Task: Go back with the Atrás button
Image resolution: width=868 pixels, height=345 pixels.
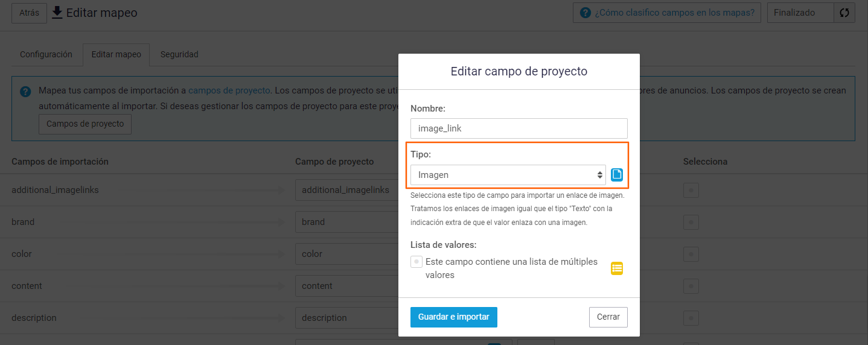Action: click(29, 13)
